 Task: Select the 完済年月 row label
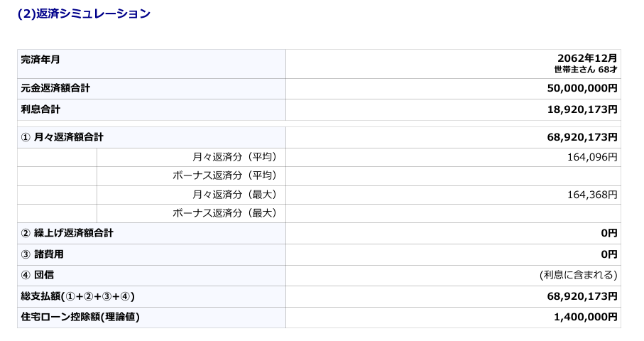(x=40, y=60)
